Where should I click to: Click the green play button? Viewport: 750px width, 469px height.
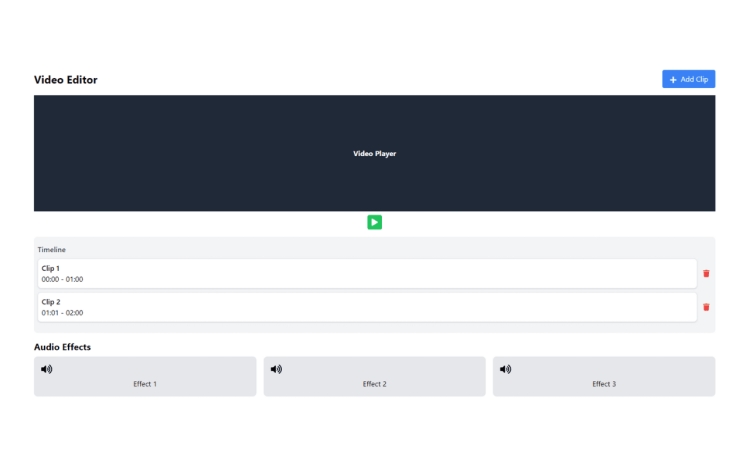(375, 222)
